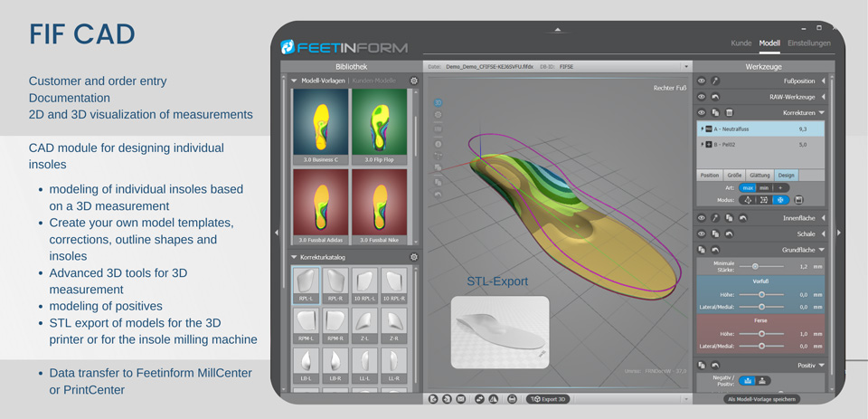Choose the RPM-L correction shape
This screenshot has width=868, height=419.
pos(307,325)
